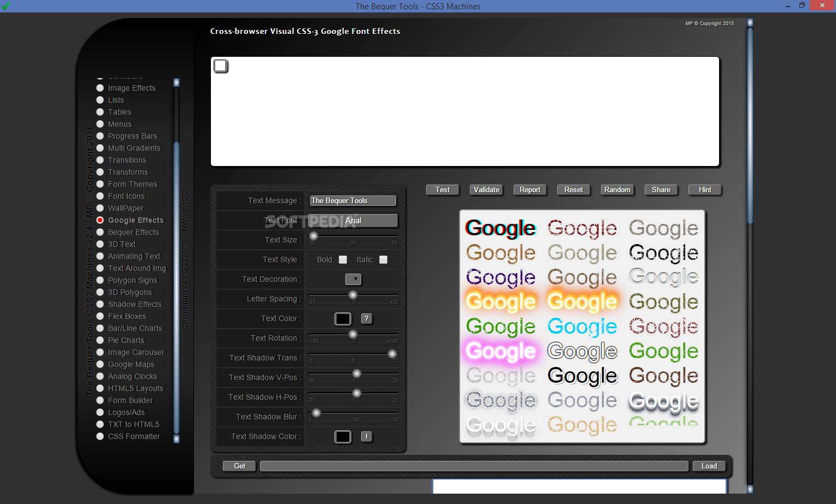Generate a random effect with Random button

(x=617, y=189)
